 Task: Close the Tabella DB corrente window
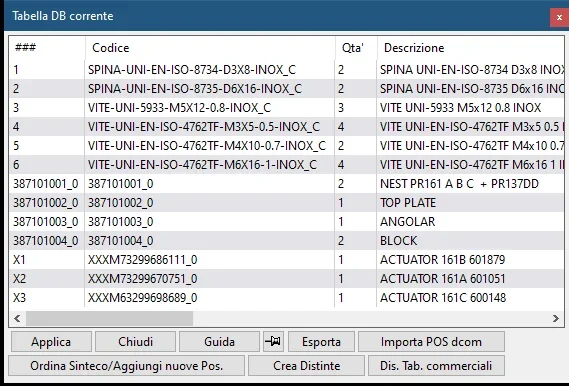point(559,17)
